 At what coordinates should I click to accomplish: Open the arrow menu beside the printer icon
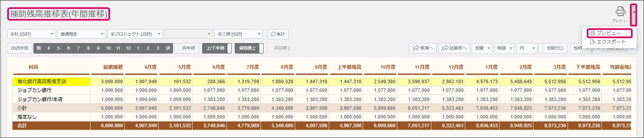pos(634,13)
